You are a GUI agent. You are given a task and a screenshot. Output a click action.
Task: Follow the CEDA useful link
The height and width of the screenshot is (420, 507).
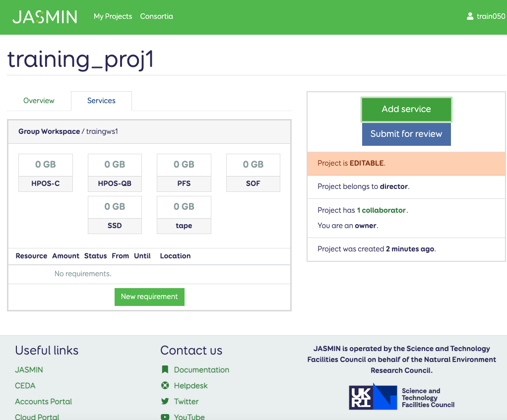[25, 385]
